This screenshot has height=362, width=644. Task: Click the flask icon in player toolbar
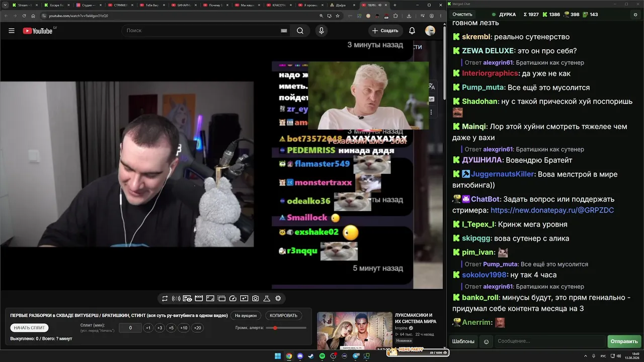tap(267, 299)
